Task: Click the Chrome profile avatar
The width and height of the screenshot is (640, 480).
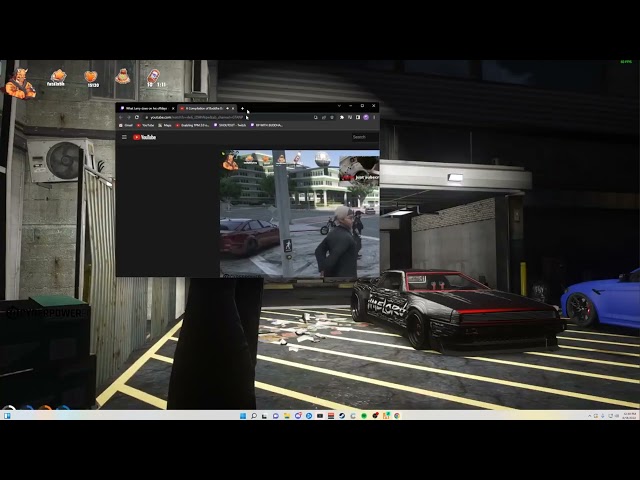Action: tap(366, 118)
